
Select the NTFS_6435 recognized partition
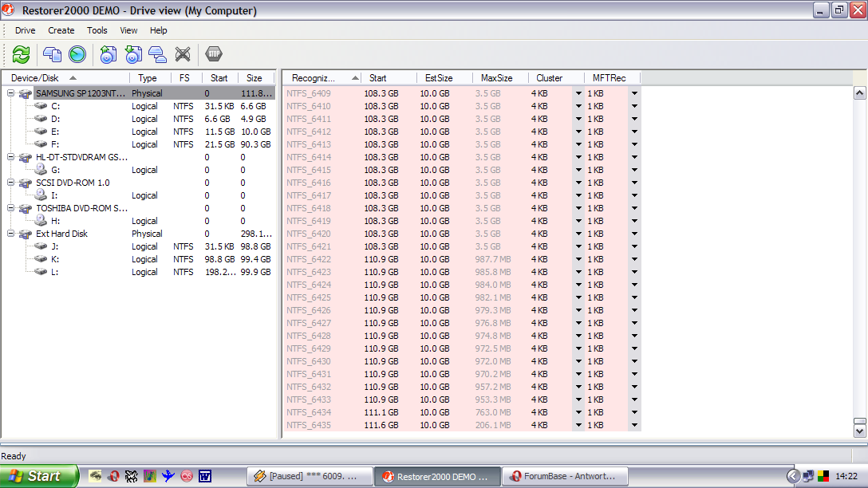point(309,426)
